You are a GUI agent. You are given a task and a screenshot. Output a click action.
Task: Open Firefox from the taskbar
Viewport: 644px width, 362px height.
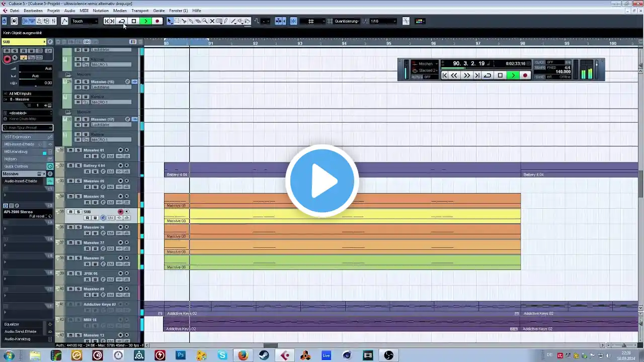pyautogui.click(x=243, y=355)
